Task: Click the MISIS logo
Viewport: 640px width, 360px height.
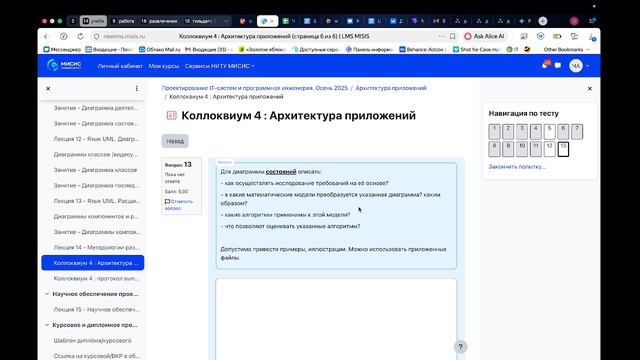Action: pyautogui.click(x=64, y=65)
